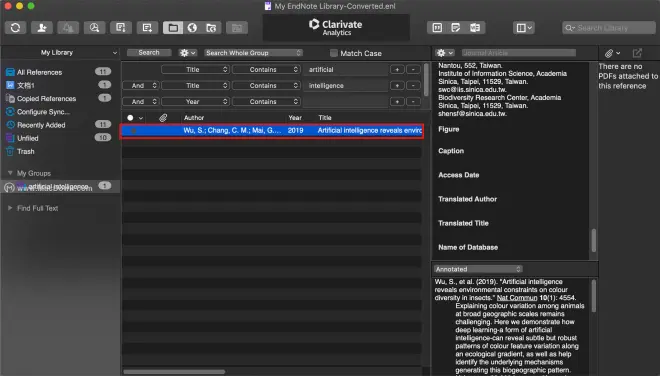
Task: Open the Search Whole Group dropdown
Action: tap(253, 53)
